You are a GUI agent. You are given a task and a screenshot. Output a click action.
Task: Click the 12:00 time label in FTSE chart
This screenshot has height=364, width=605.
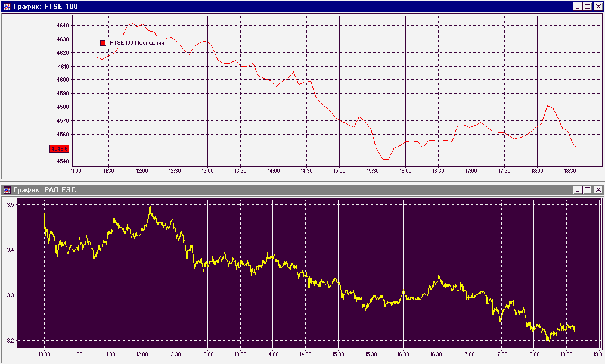click(142, 171)
